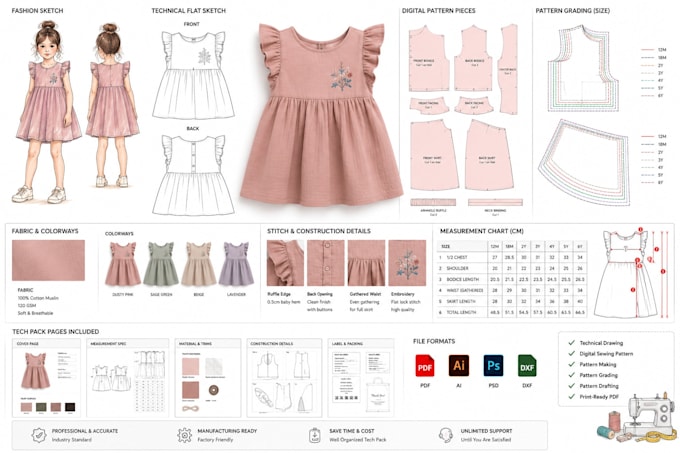Click the checkmark beside Pattern Grading

click(572, 375)
